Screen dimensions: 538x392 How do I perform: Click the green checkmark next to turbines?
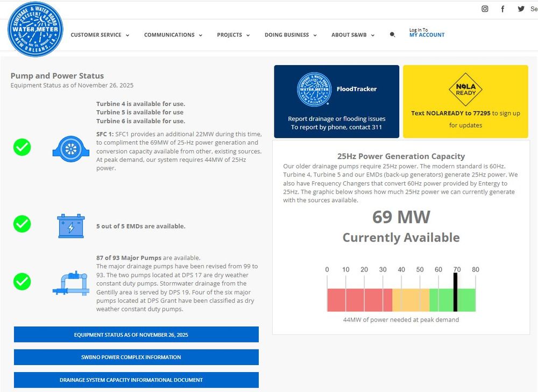coord(22,147)
